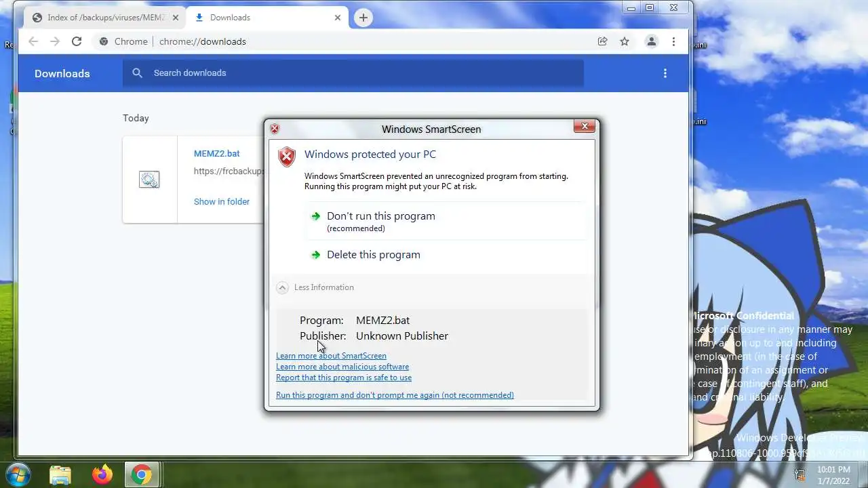Collapse the Less Information section
Screen dimensions: 868x488
[315, 287]
